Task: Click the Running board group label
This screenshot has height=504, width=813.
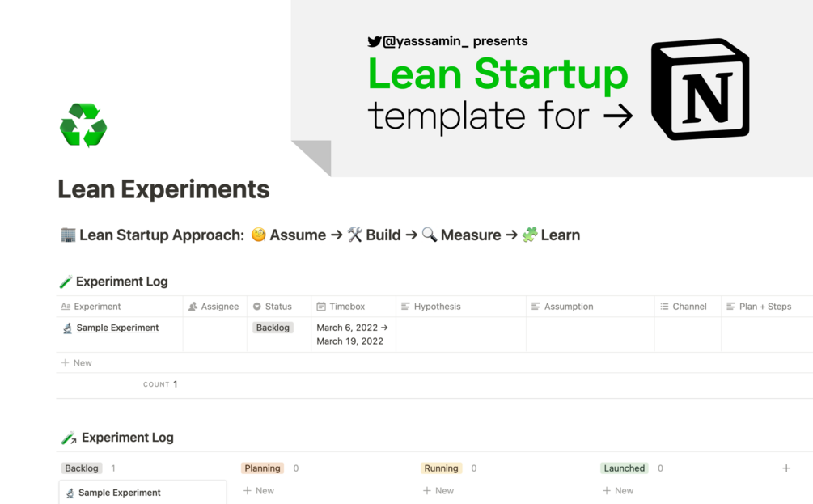Action: pos(441,468)
